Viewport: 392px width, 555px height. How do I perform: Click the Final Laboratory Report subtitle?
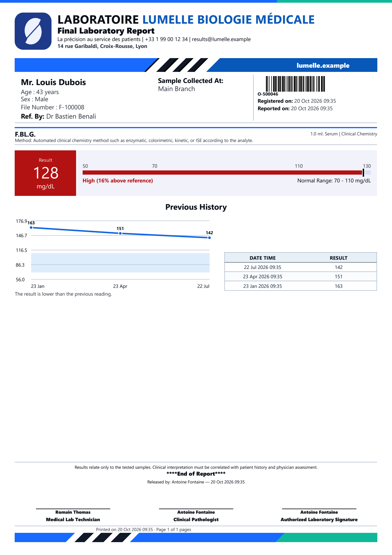point(106,31)
